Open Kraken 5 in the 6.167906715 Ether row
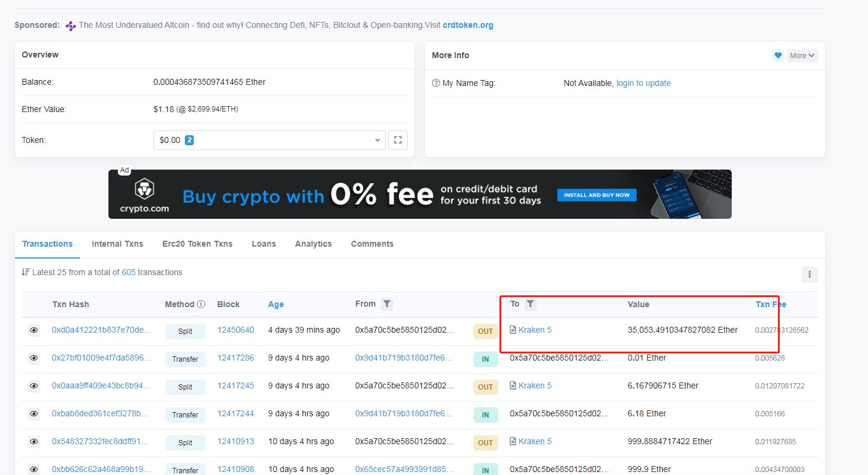Viewport: 868px width, 475px height. tap(535, 385)
